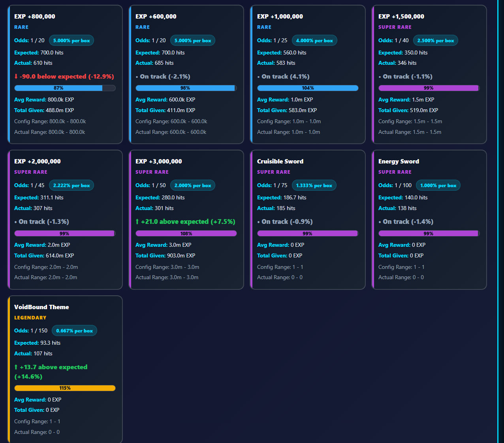Click the LEGENDARY rarity label

[x=30, y=318]
